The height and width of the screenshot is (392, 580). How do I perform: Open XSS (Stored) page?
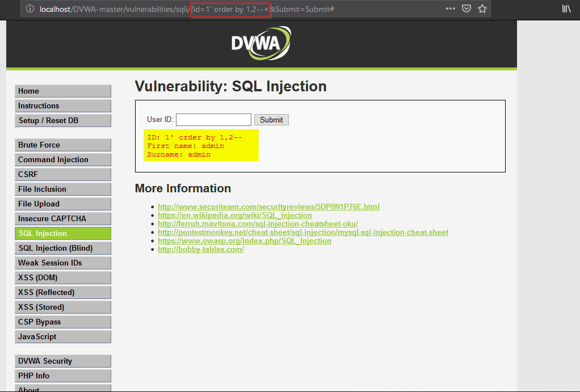click(x=63, y=307)
